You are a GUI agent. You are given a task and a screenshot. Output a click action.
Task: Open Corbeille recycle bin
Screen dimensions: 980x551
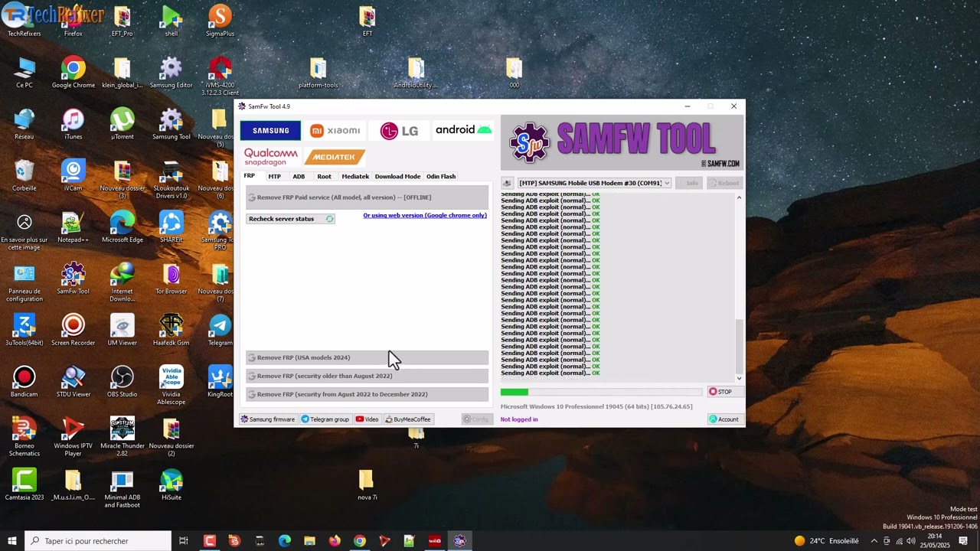(x=24, y=176)
